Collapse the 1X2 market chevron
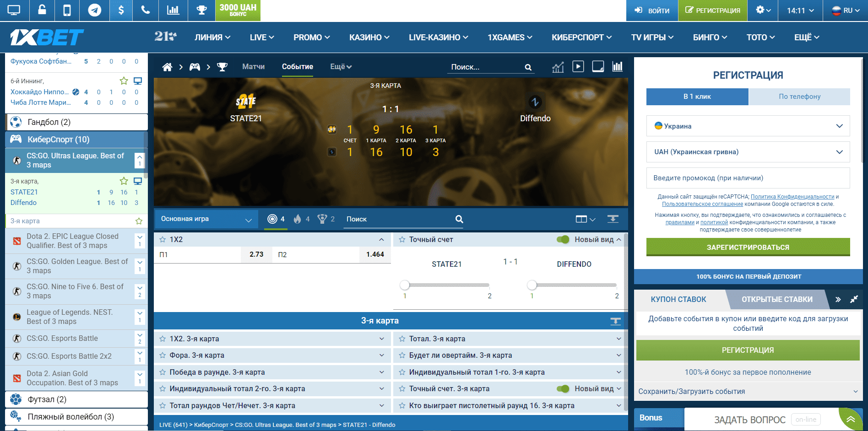868x431 pixels. pos(381,239)
